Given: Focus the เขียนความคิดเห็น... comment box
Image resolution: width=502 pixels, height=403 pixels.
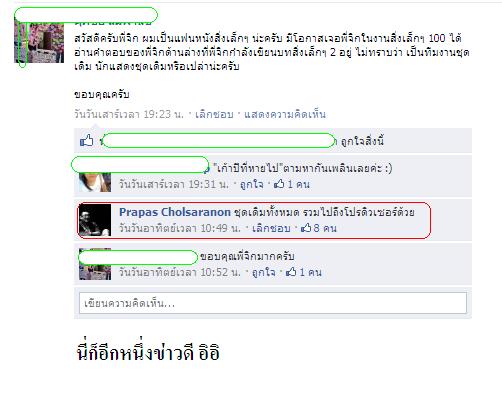Looking at the screenshot, I should tap(273, 303).
